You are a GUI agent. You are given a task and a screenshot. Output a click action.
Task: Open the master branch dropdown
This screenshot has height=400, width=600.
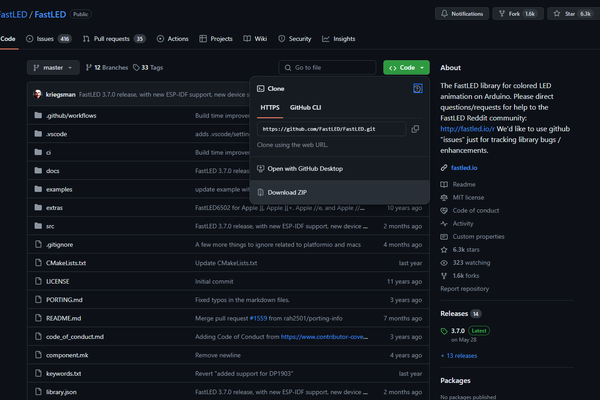pyautogui.click(x=53, y=67)
